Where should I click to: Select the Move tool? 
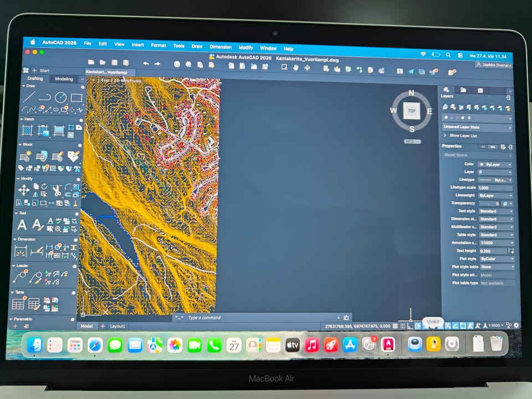[x=23, y=190]
